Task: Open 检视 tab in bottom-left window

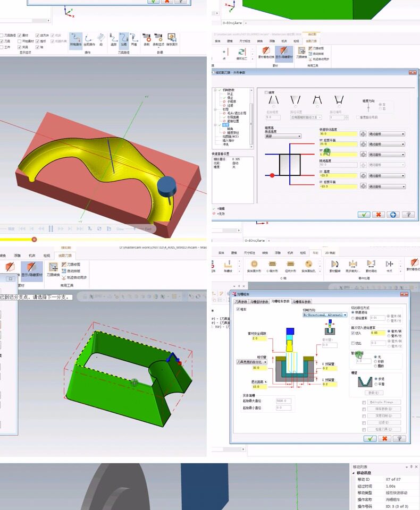Action: click(47, 256)
